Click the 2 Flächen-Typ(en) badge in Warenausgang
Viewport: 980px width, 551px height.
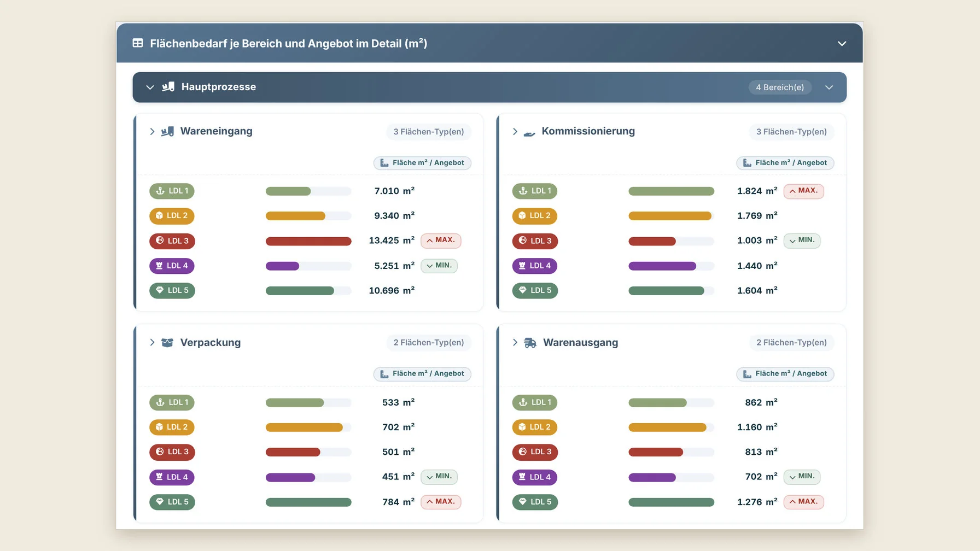pyautogui.click(x=791, y=343)
